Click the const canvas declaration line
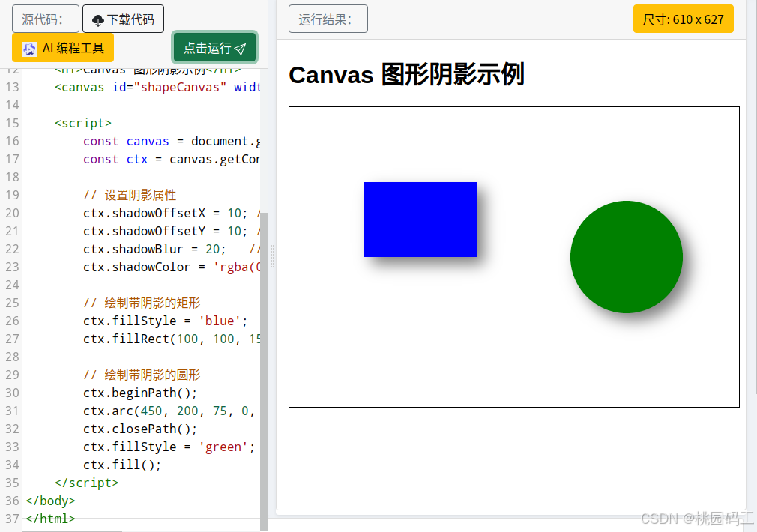 [172, 141]
